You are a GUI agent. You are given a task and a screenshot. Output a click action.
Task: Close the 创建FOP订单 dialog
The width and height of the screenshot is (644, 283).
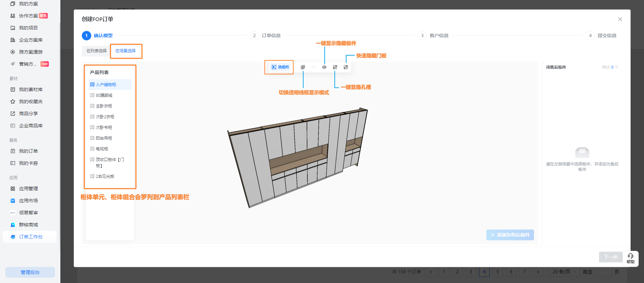620,19
